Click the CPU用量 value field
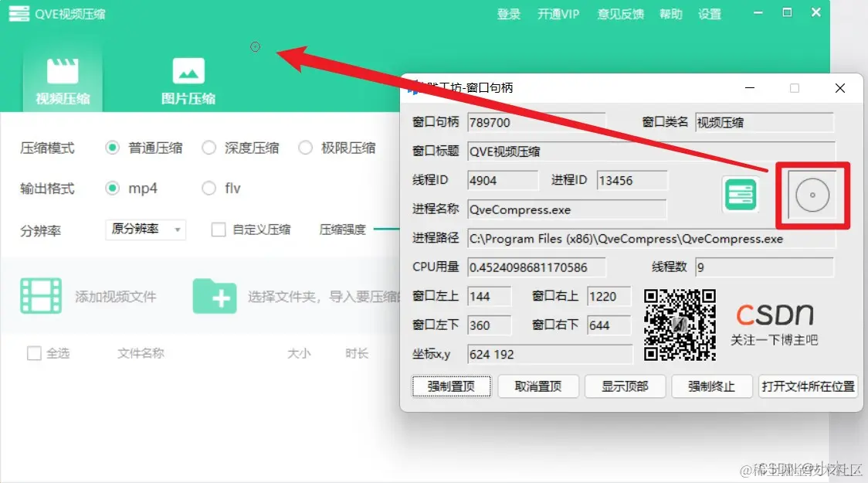868x483 pixels. pyautogui.click(x=536, y=267)
